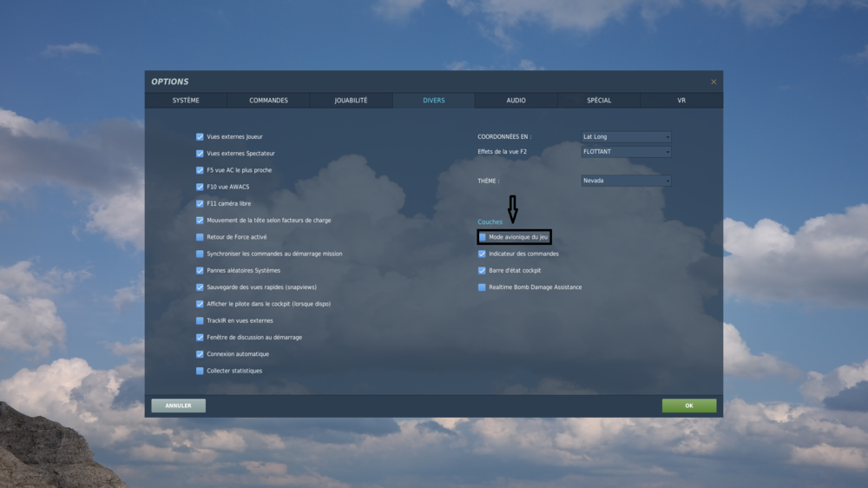Image resolution: width=868 pixels, height=488 pixels.
Task: Go to the Audio tab
Action: 516,100
